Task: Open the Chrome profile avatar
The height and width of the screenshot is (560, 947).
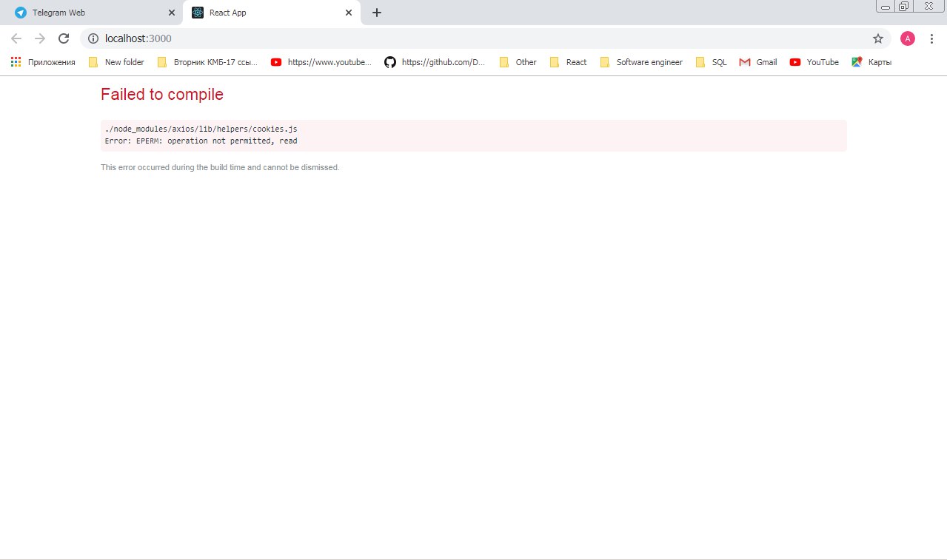Action: pos(908,38)
